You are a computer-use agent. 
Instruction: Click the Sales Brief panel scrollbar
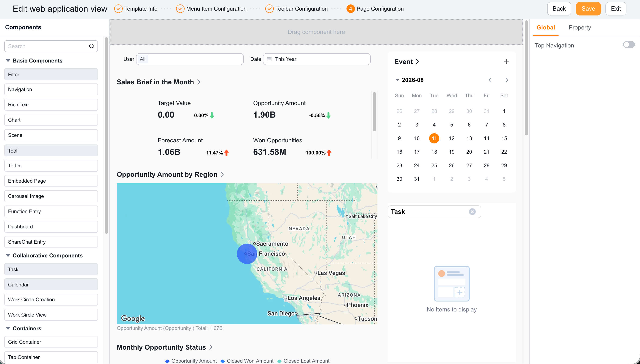pos(374,111)
